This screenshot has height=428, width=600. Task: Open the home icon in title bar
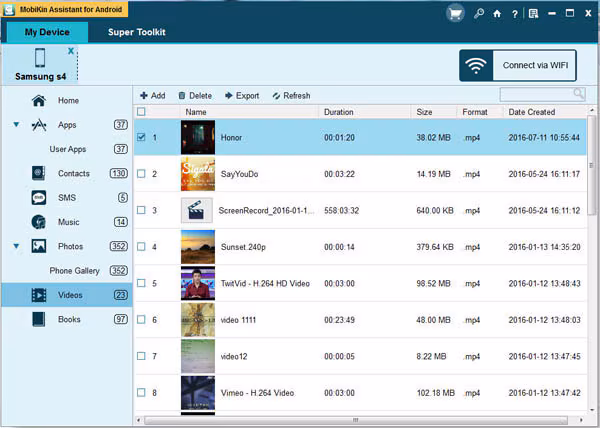coord(497,14)
